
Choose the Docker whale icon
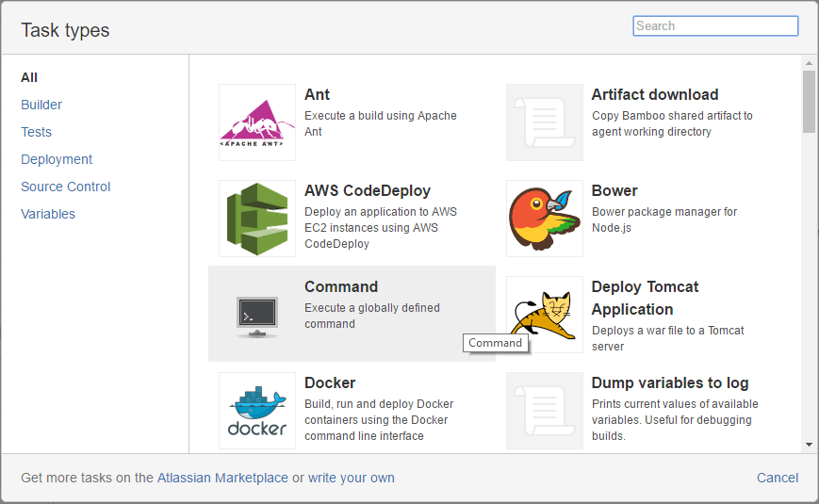(x=257, y=411)
